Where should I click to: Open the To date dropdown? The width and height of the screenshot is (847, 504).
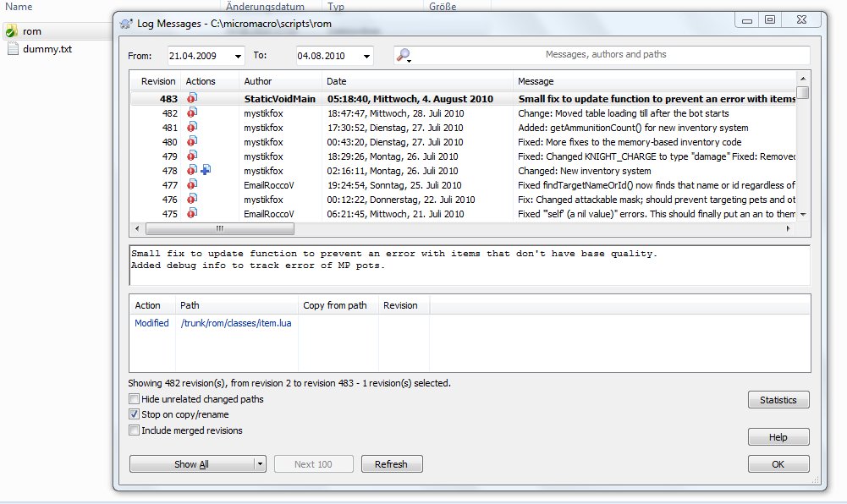click(x=366, y=56)
